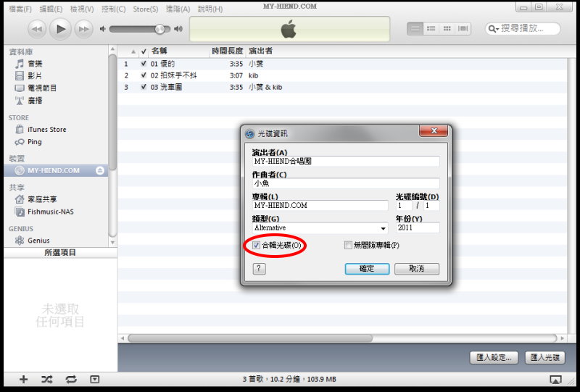Switch to Cover Flow view
Image resolution: width=580 pixels, height=392 pixels.
pos(463,28)
